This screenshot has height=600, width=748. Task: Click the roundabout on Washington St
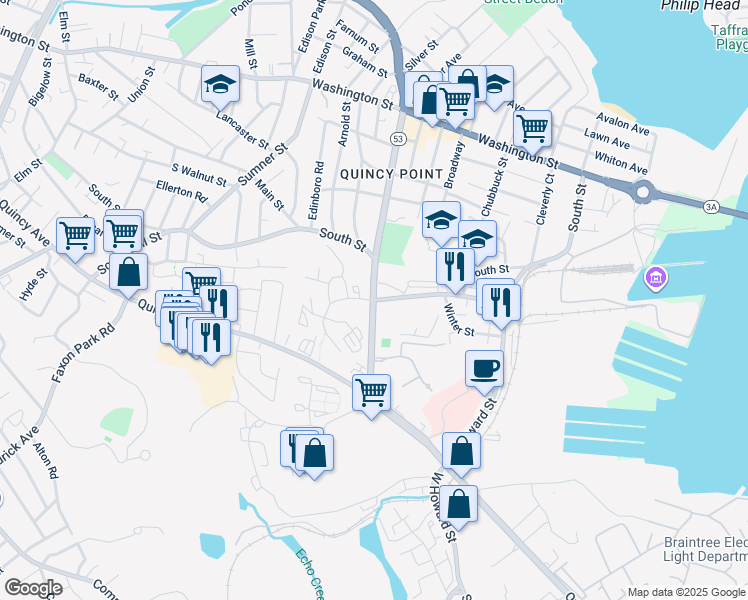[x=642, y=191]
